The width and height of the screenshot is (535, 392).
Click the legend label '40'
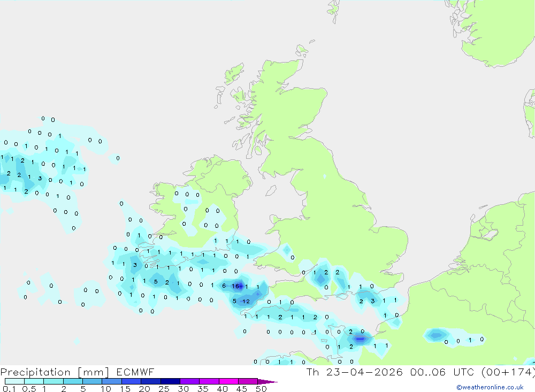point(222,389)
